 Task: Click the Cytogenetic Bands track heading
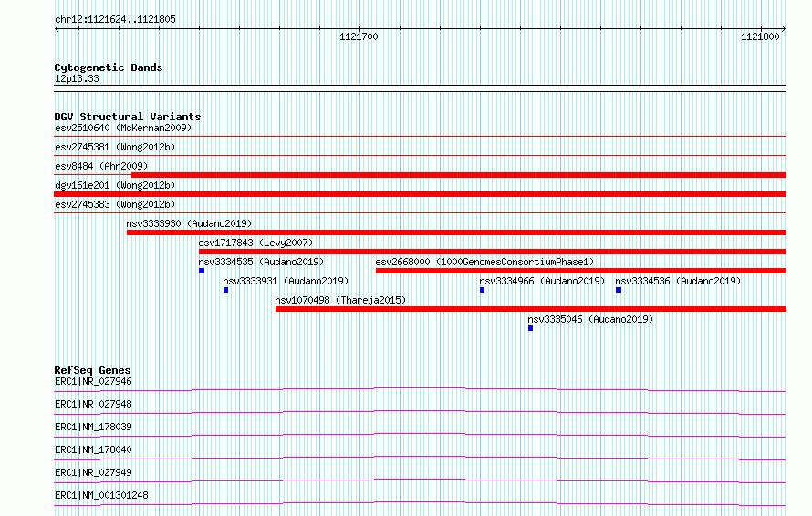109,67
